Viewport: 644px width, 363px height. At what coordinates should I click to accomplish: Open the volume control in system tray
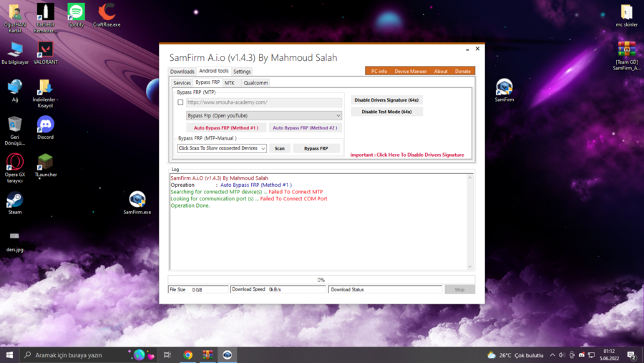pos(562,355)
